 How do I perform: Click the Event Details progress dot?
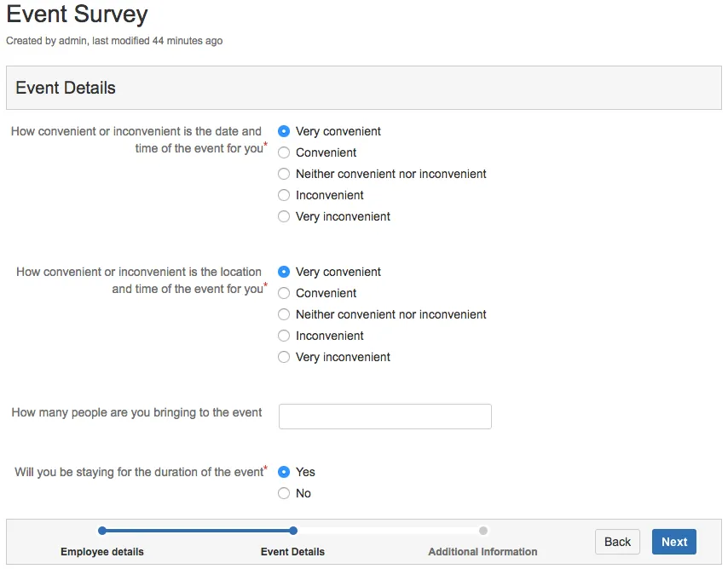293,531
